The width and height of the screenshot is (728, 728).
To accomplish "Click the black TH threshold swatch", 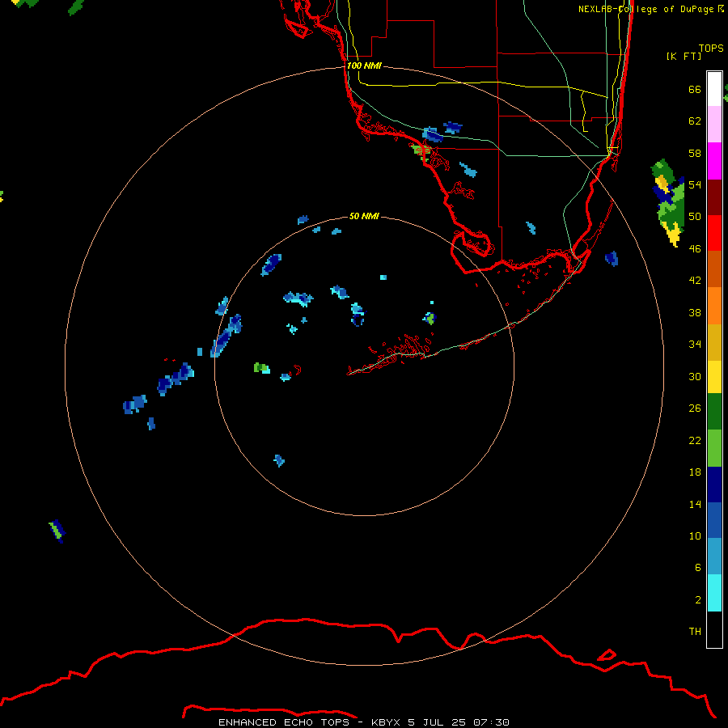I will pos(714,629).
